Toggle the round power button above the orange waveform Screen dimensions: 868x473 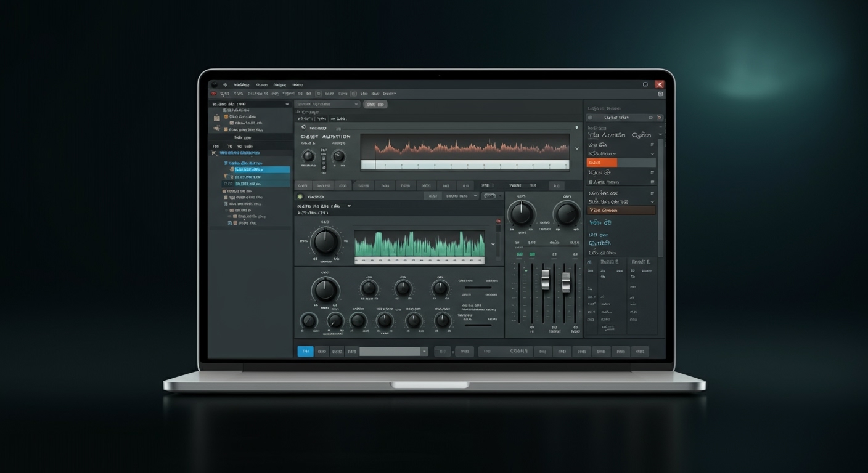[303, 127]
